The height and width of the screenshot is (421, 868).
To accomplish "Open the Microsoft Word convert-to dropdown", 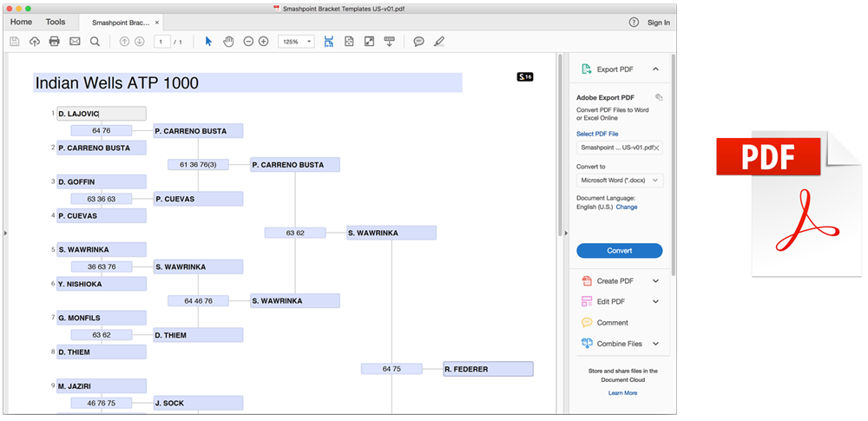I will 620,181.
